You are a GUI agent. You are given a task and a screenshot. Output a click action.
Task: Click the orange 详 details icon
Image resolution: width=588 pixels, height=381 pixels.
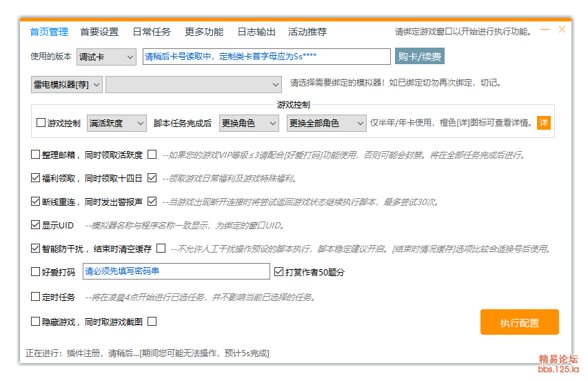pyautogui.click(x=544, y=123)
